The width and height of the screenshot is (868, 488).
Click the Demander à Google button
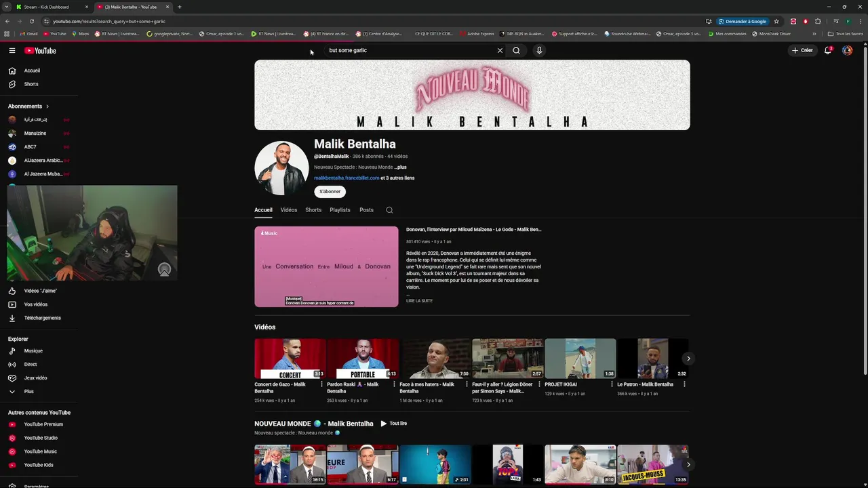click(x=743, y=21)
